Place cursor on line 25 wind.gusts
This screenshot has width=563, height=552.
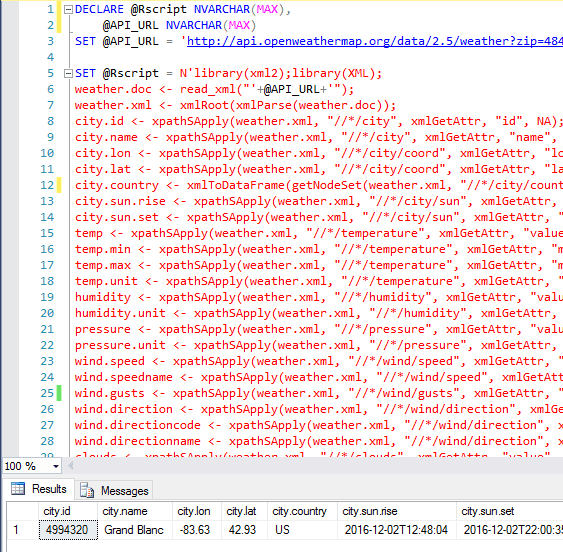[110, 393]
